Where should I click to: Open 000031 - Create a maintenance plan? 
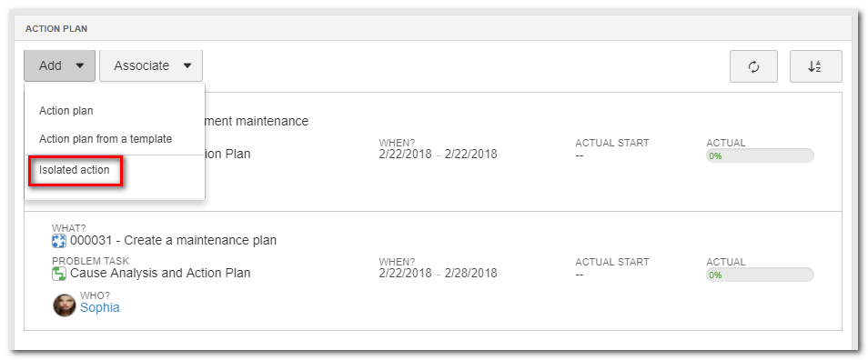click(173, 241)
